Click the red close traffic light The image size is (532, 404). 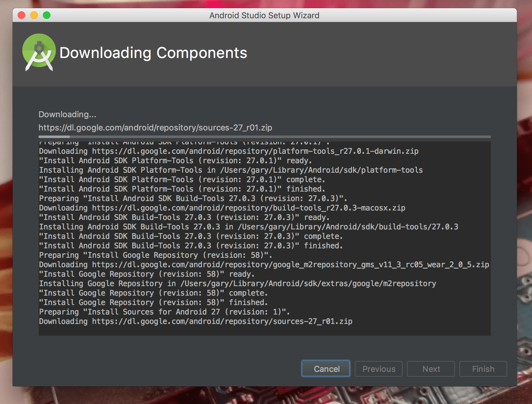(21, 15)
